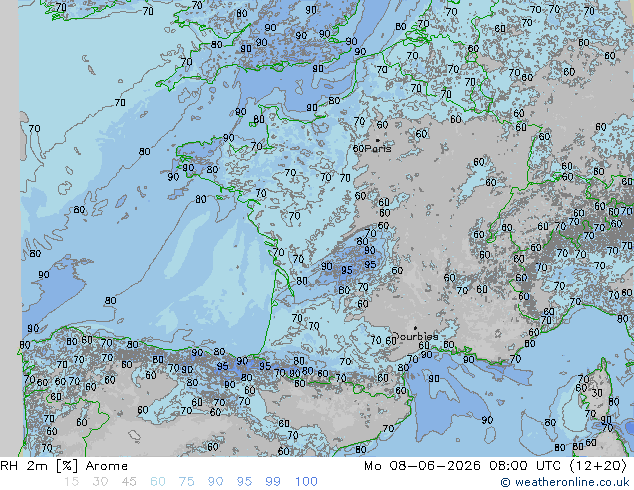
Task: Select legend value 15
Action: (71, 482)
